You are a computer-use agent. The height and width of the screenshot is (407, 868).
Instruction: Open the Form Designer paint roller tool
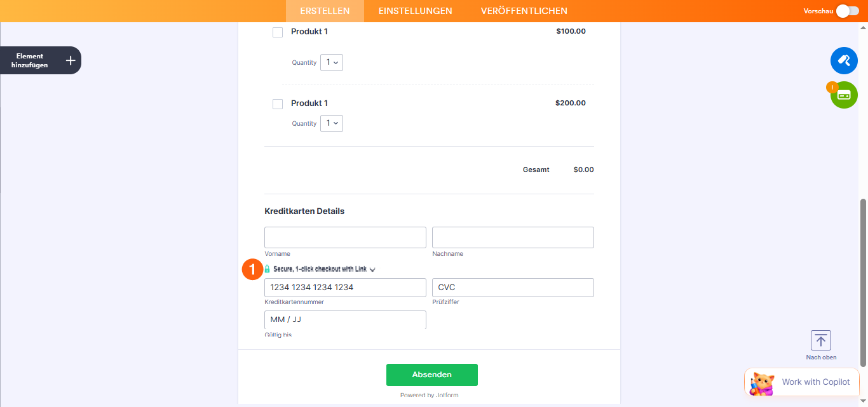pyautogui.click(x=844, y=60)
